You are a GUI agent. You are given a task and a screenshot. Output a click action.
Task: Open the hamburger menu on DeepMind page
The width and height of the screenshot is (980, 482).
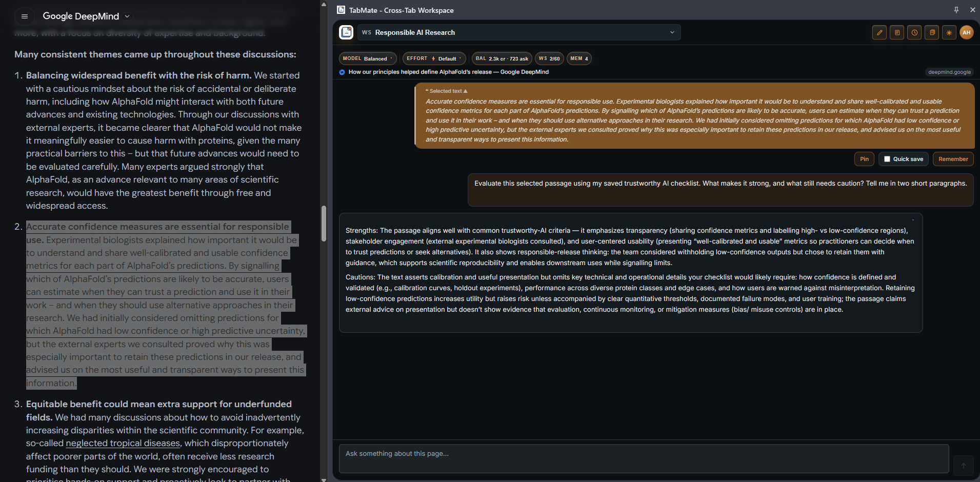(24, 16)
